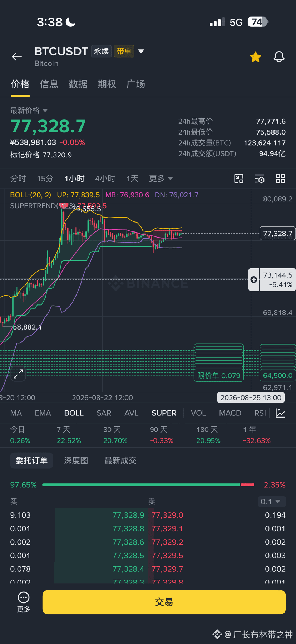Tap the 标记价格 77,320.9 line
The width and height of the screenshot is (296, 644).
[41, 155]
